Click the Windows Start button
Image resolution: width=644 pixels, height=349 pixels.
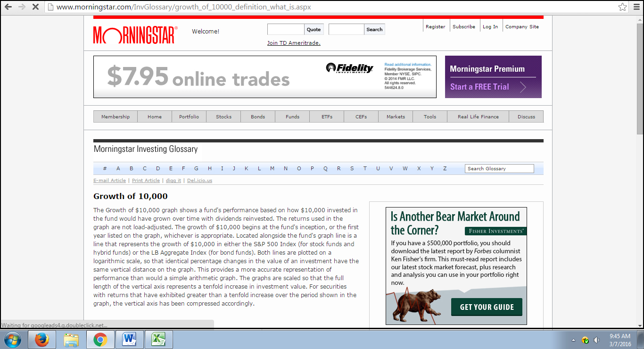point(13,340)
